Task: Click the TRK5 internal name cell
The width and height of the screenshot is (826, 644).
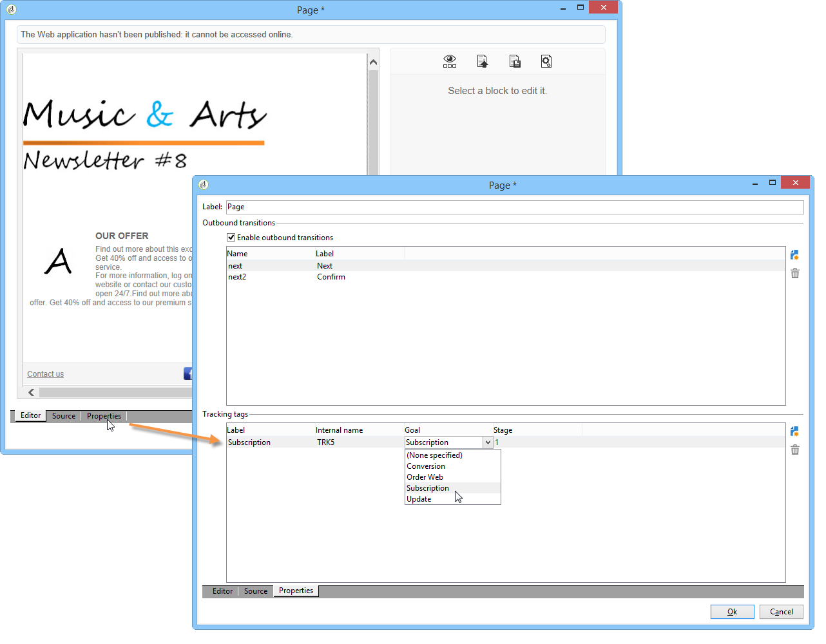Action: [326, 442]
